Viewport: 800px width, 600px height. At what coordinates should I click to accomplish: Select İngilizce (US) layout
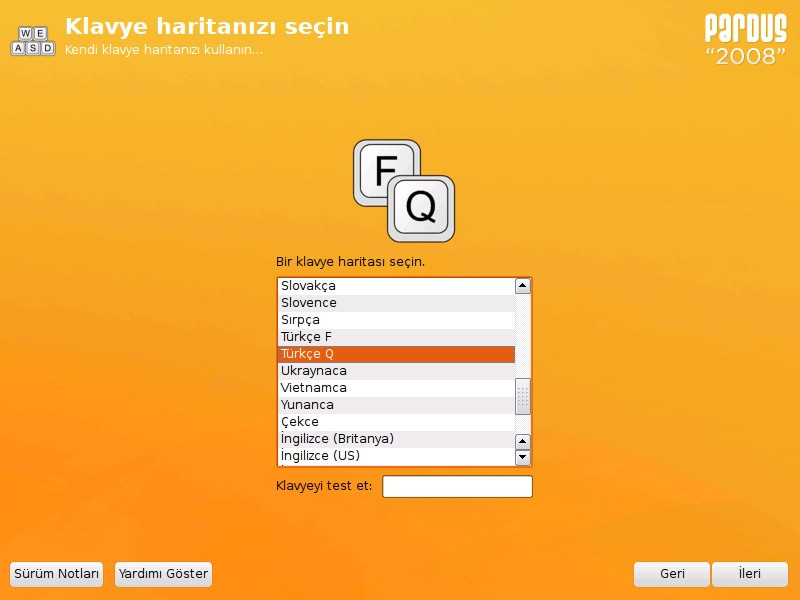pyautogui.click(x=396, y=456)
